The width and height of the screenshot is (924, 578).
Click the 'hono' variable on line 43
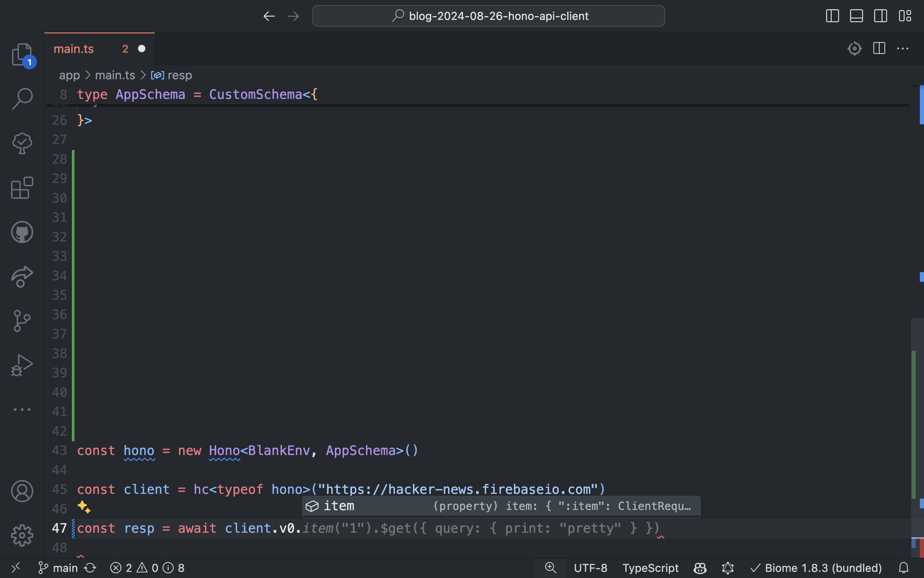139,451
